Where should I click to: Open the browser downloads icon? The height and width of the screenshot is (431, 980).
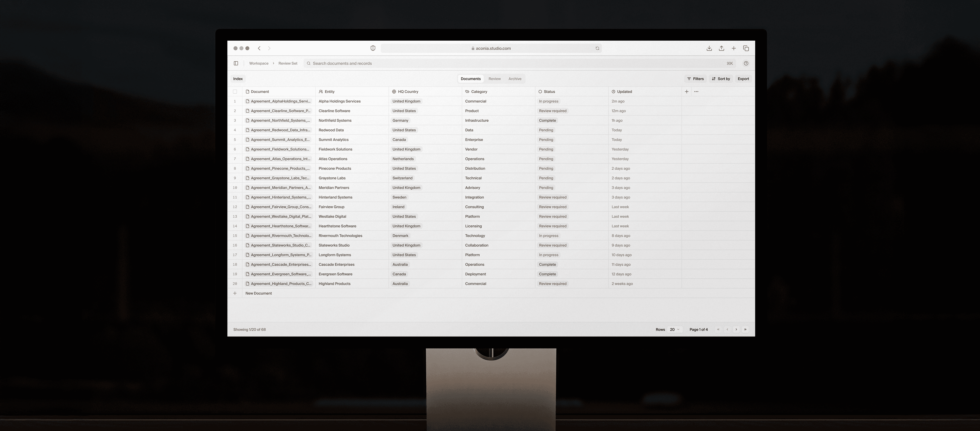(709, 48)
